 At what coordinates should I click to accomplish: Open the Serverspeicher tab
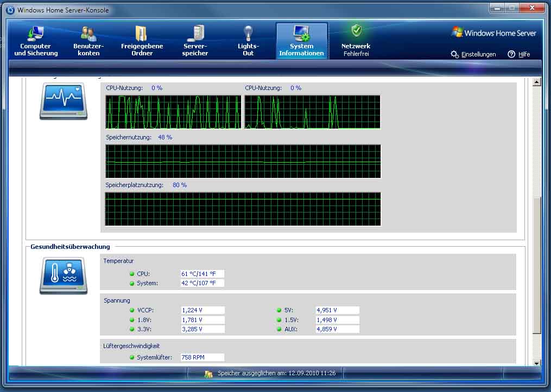click(x=195, y=41)
